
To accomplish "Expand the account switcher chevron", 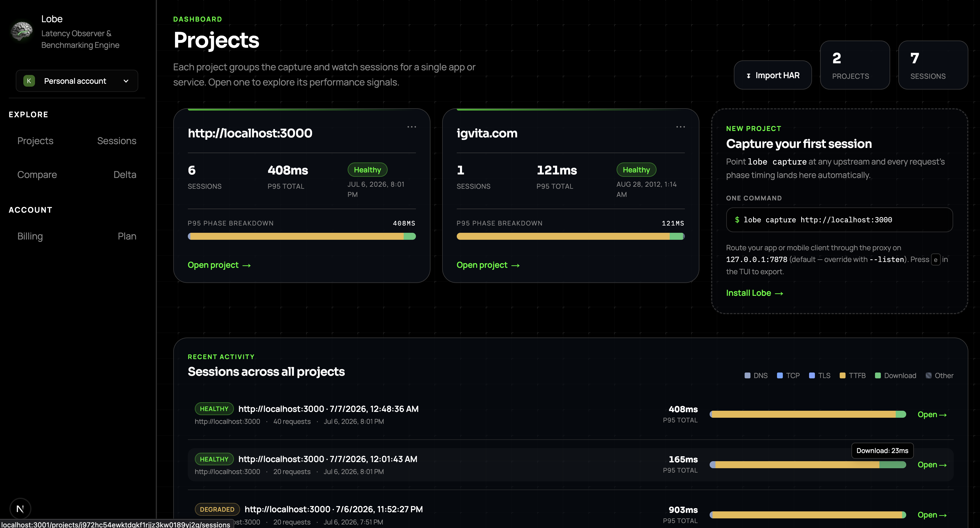I will pyautogui.click(x=126, y=81).
